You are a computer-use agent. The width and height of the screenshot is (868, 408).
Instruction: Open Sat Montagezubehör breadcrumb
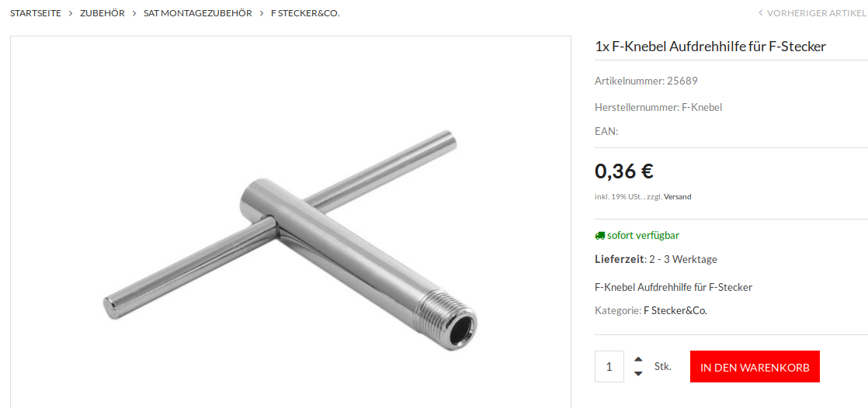pyautogui.click(x=198, y=12)
